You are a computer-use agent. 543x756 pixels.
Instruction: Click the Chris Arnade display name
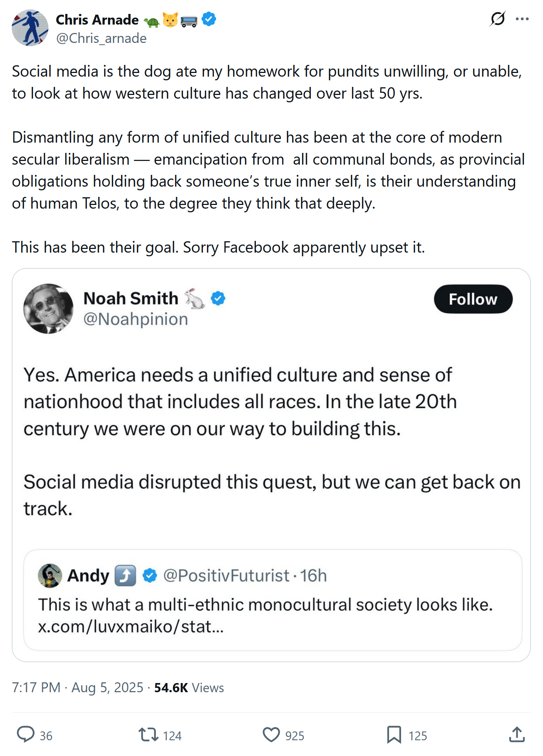97,20
